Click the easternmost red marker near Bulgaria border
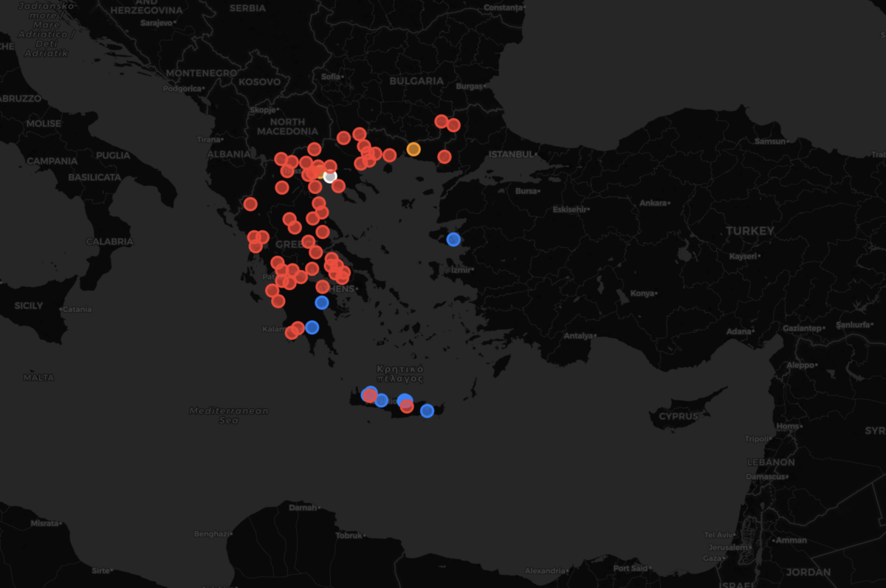The image size is (886, 588). [453, 125]
